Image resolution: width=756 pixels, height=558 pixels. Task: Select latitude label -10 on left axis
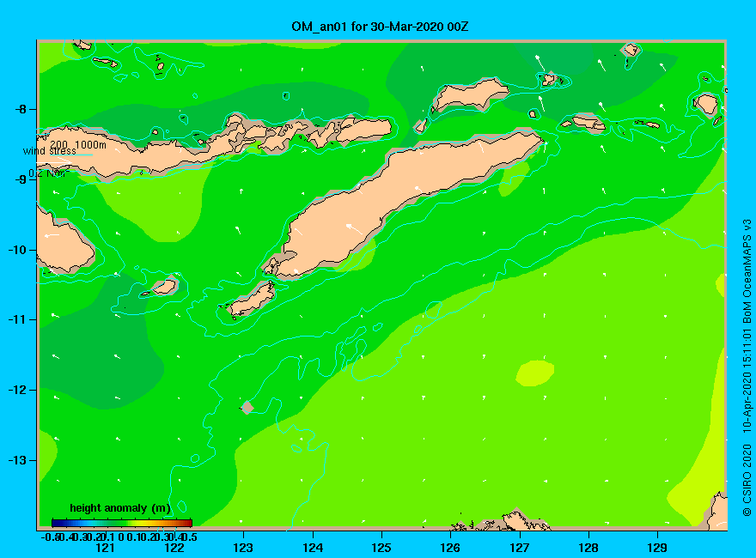coord(17,250)
